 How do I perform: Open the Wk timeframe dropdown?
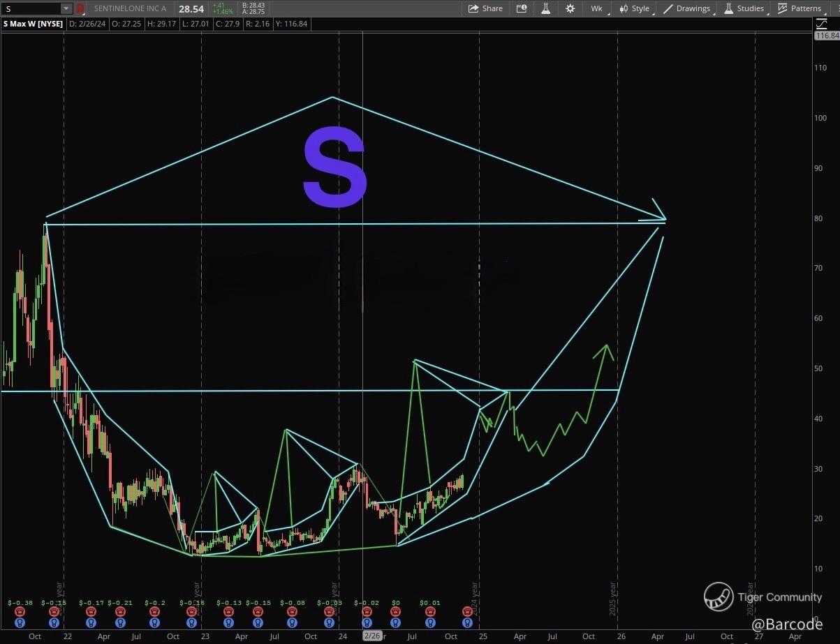coord(598,8)
